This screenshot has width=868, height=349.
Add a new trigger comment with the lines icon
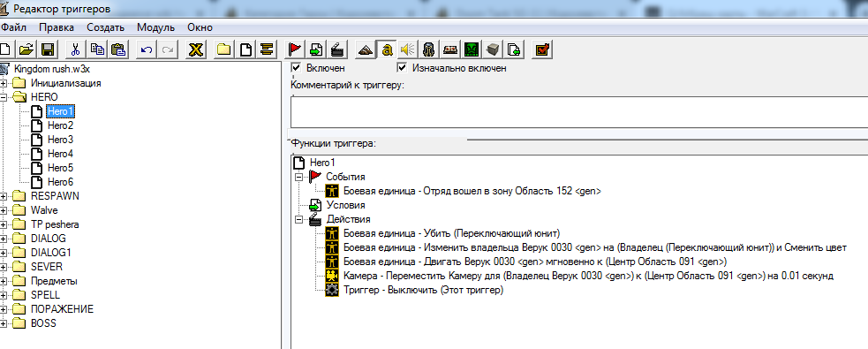(267, 49)
